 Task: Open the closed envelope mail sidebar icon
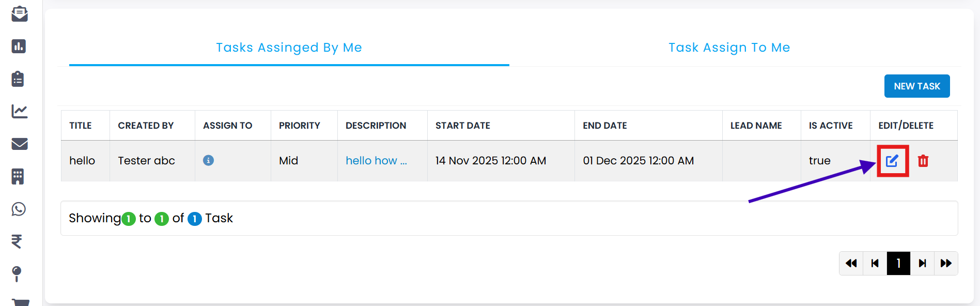tap(19, 144)
